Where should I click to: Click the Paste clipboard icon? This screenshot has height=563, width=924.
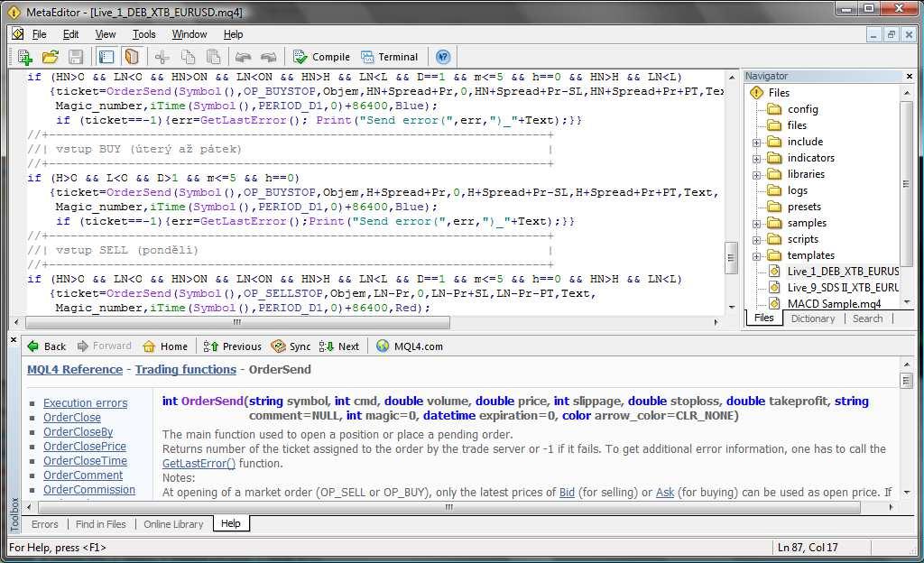213,57
